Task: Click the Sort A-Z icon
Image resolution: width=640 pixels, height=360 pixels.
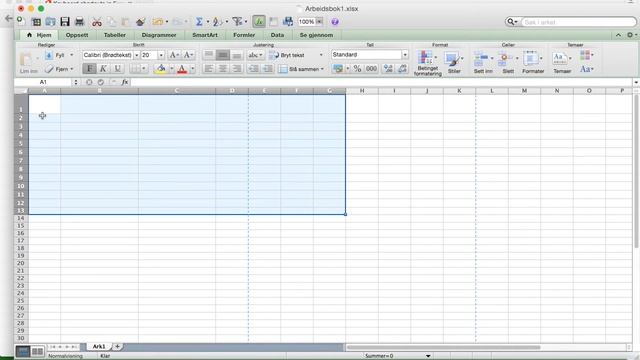Action: pyautogui.click(x=218, y=22)
